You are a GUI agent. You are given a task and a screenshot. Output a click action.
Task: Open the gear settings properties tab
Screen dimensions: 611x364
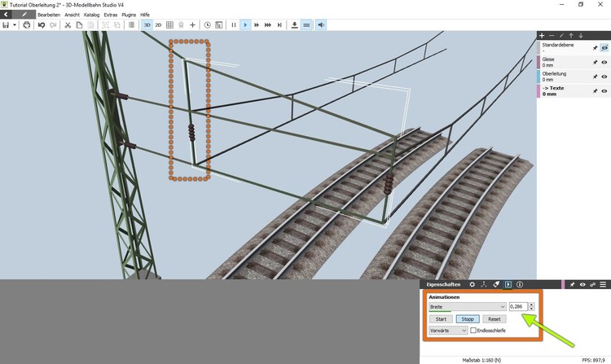tap(473, 284)
